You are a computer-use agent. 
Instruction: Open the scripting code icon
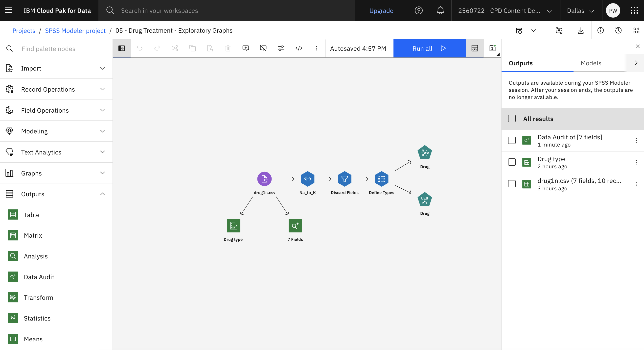pos(299,48)
